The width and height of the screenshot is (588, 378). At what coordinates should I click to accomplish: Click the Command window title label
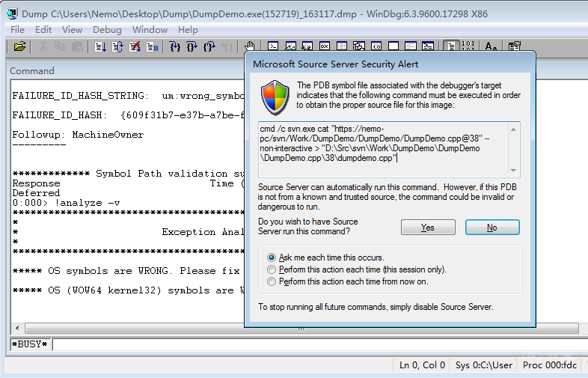pos(32,71)
